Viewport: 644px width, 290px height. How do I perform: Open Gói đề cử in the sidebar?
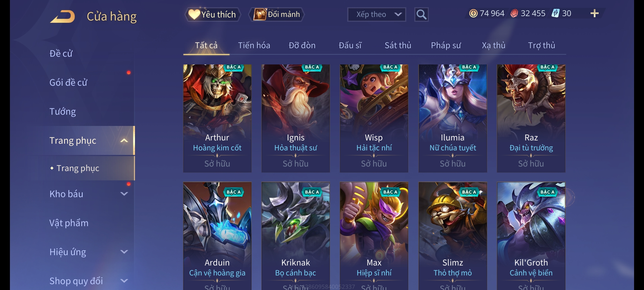pos(68,82)
